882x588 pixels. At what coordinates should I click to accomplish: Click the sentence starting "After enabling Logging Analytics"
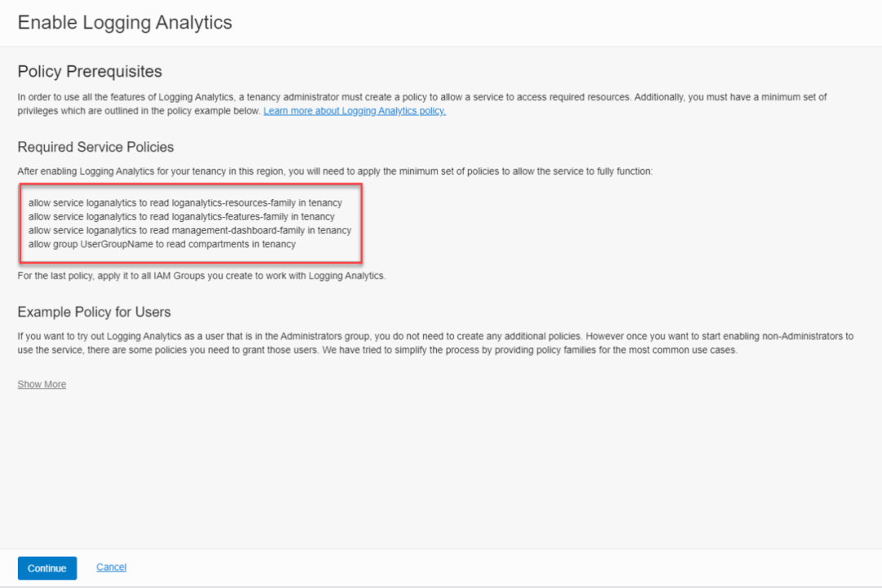click(335, 171)
